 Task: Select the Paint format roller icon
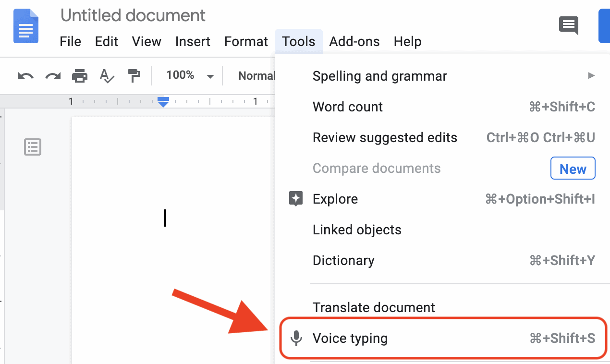click(x=134, y=76)
